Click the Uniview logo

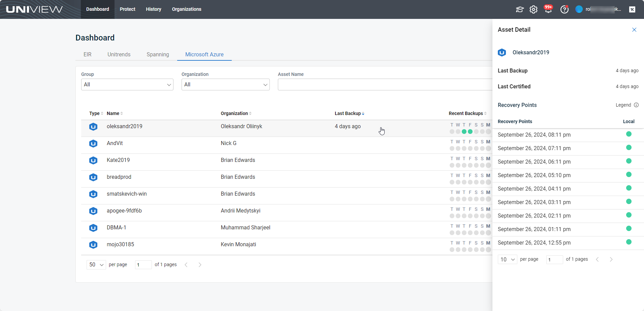coord(34,9)
